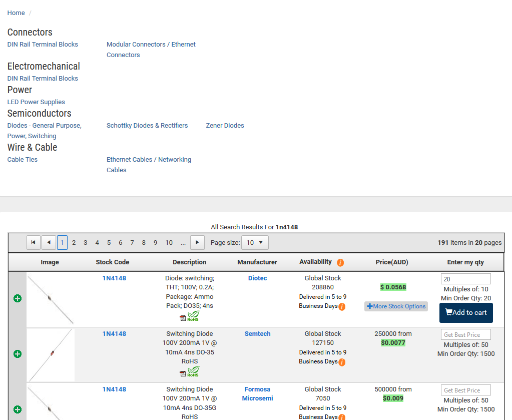Click Availability column info icon

(x=340, y=262)
